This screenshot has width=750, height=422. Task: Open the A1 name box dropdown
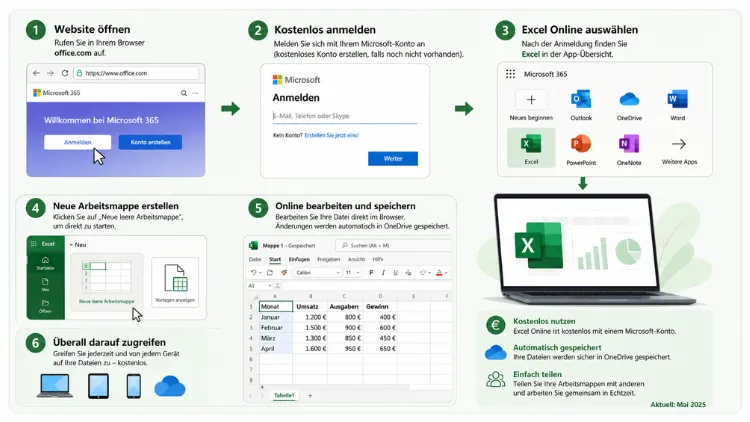(x=270, y=286)
